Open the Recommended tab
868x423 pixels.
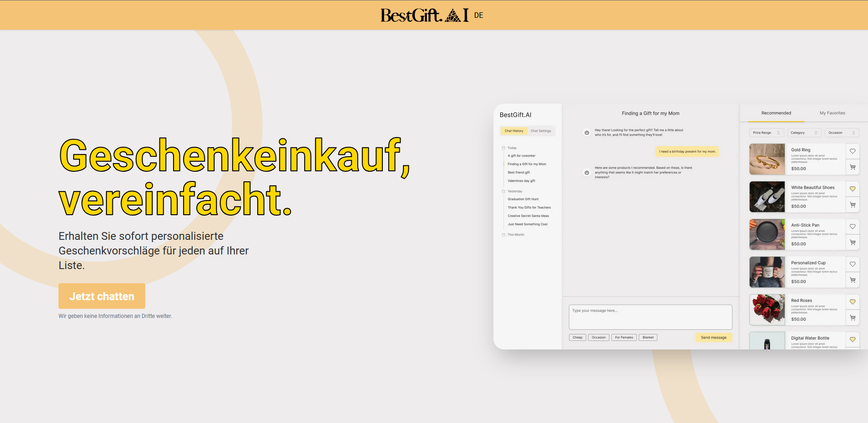[776, 113]
